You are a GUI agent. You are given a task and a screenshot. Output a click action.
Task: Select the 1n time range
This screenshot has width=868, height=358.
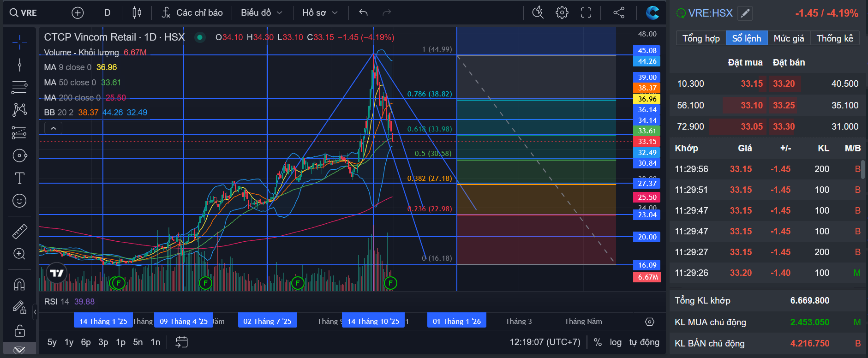(156, 342)
